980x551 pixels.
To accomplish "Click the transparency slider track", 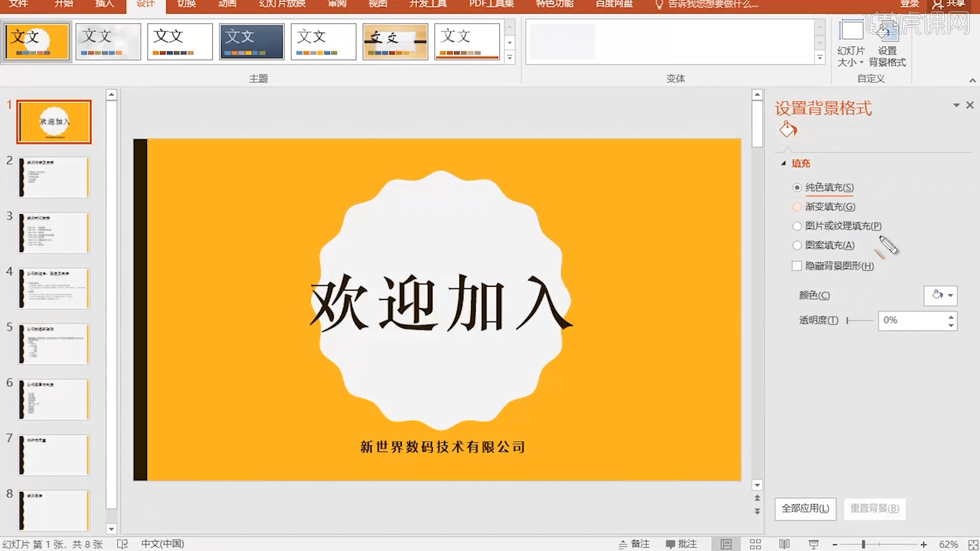I will click(x=860, y=320).
